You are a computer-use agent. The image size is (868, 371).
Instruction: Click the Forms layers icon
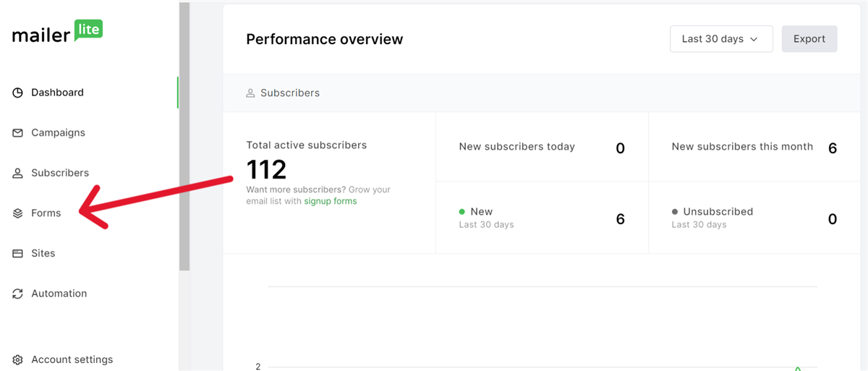click(x=18, y=213)
